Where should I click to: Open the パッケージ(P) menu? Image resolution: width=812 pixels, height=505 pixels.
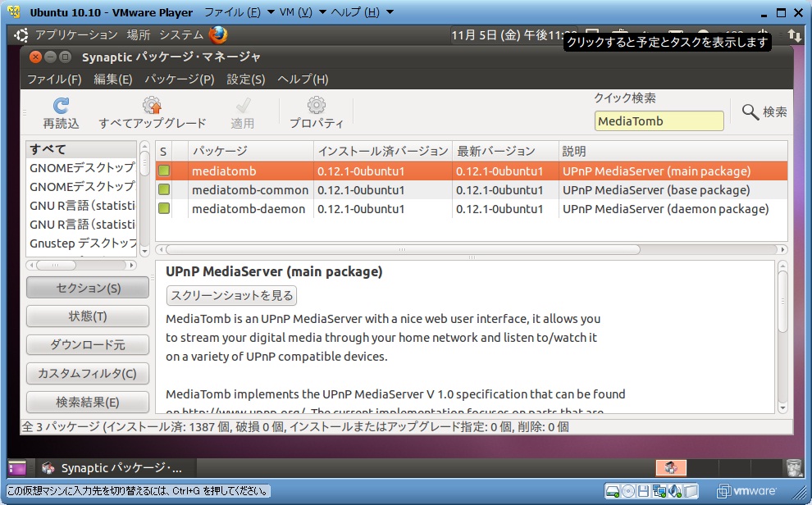point(179,80)
